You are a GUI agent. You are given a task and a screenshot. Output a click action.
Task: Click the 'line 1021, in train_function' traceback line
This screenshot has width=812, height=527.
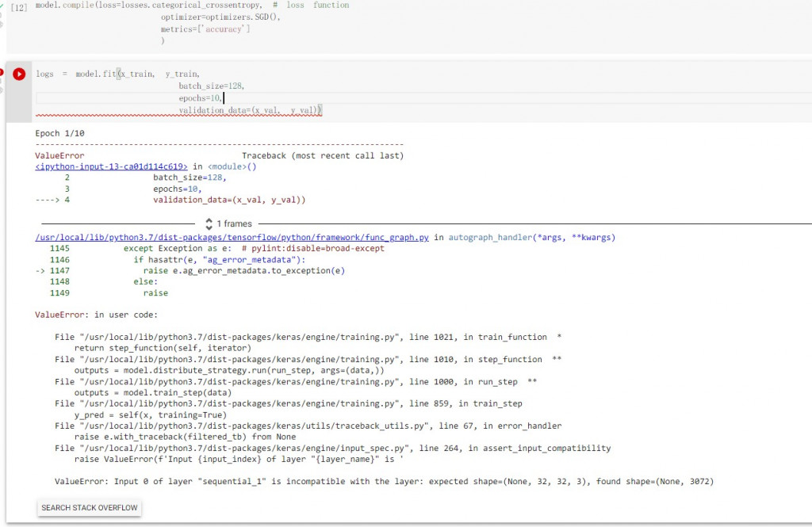click(308, 337)
